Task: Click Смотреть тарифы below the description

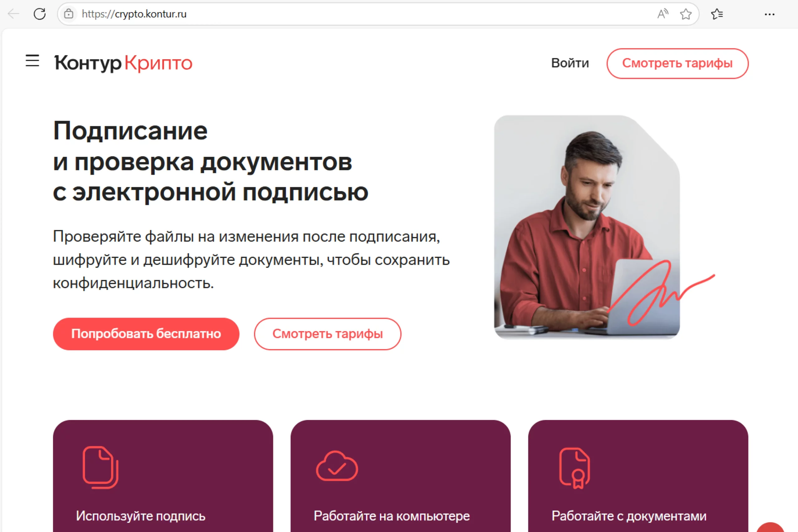Action: (x=327, y=334)
